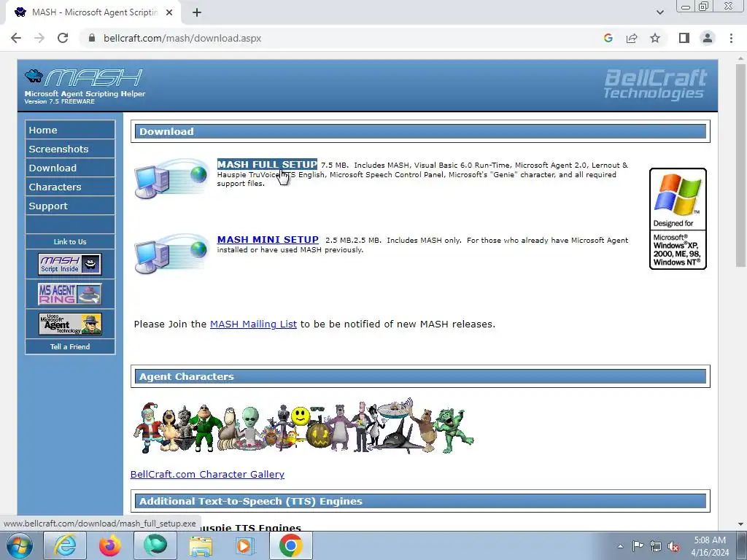Share this page via share icon
This screenshot has width=747, height=560.
632,38
